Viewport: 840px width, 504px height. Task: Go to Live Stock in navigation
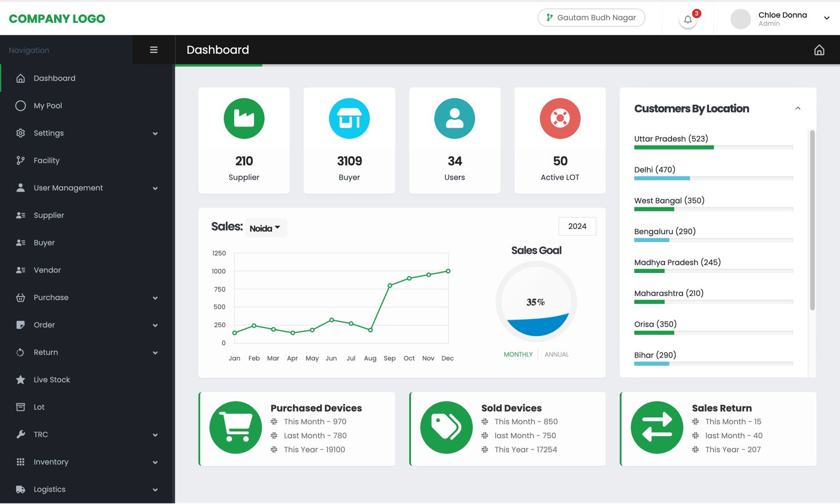pyautogui.click(x=51, y=380)
